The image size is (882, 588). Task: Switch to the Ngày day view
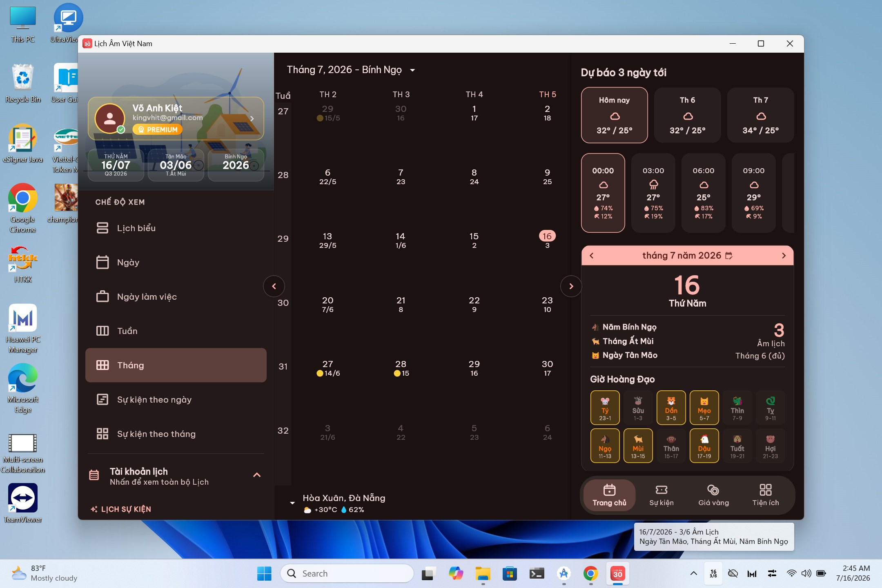[x=176, y=262]
